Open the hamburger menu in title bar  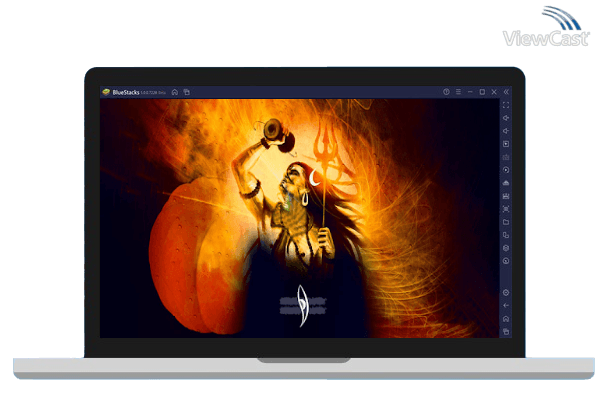[x=458, y=92]
